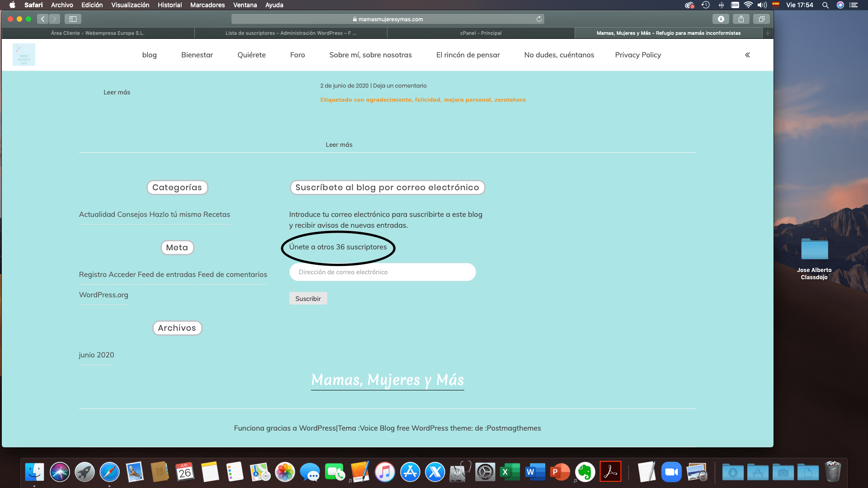This screenshot has height=488, width=868.
Task: Click Safari's back navigation arrow
Action: point(43,19)
